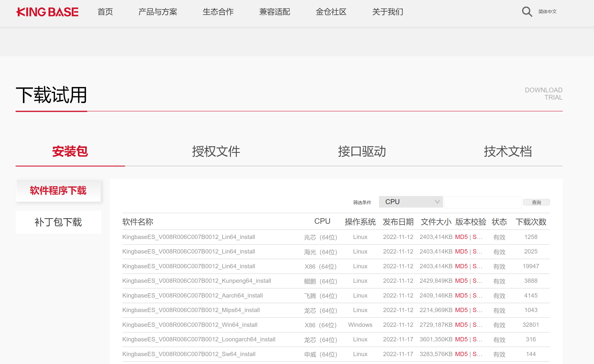Open the Kunpeng64_install package link
This screenshot has width=594, height=364.
point(197,281)
